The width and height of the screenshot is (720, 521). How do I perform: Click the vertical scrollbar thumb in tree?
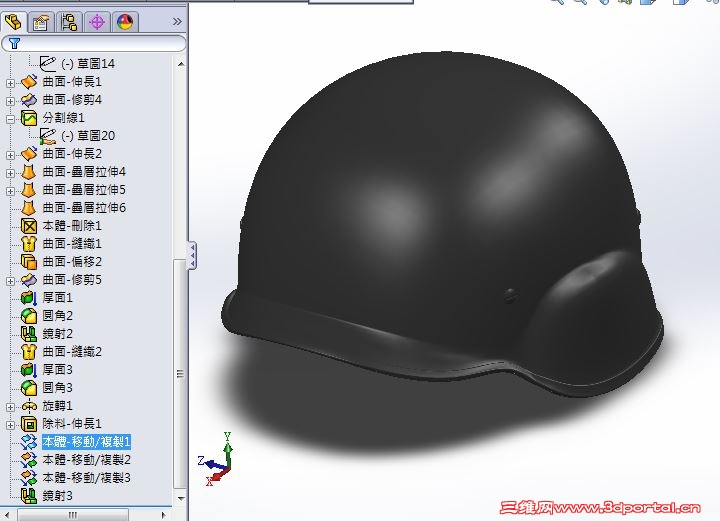[180, 374]
